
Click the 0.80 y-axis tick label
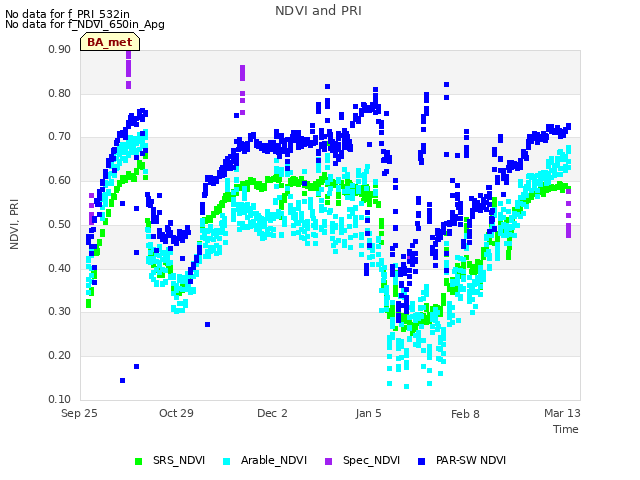tap(60, 93)
